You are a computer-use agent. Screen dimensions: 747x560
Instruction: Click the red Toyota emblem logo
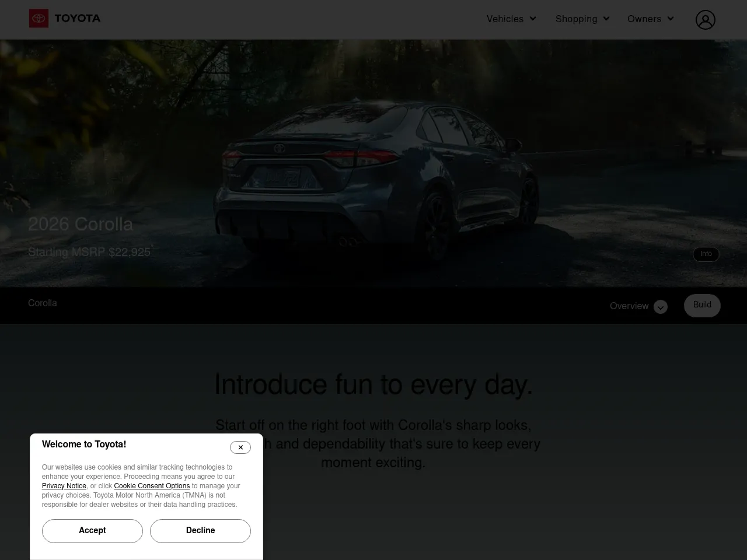click(39, 19)
